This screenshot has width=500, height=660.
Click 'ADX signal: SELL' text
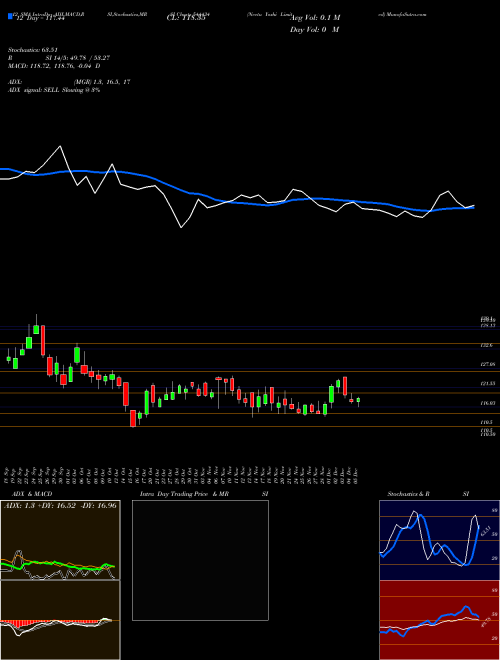coord(34,90)
